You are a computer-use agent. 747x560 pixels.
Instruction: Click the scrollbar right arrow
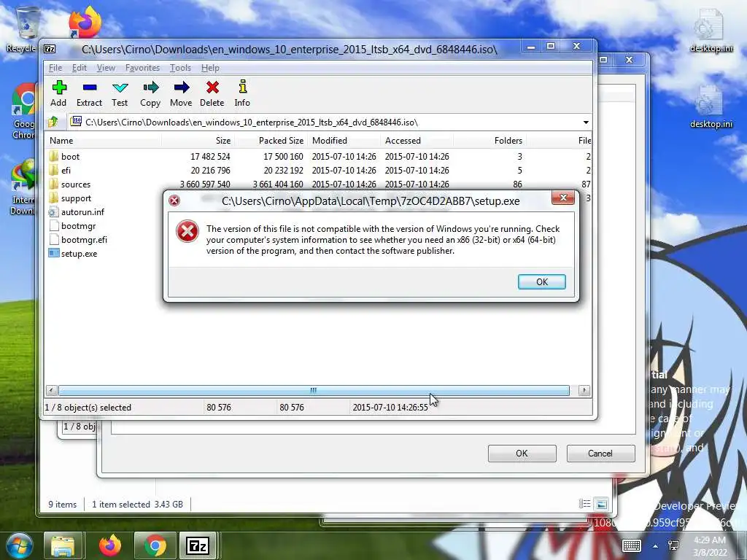584,391
